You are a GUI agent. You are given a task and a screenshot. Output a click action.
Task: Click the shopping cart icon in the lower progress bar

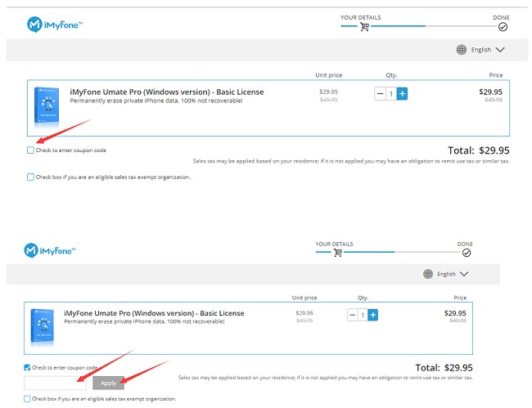point(338,253)
